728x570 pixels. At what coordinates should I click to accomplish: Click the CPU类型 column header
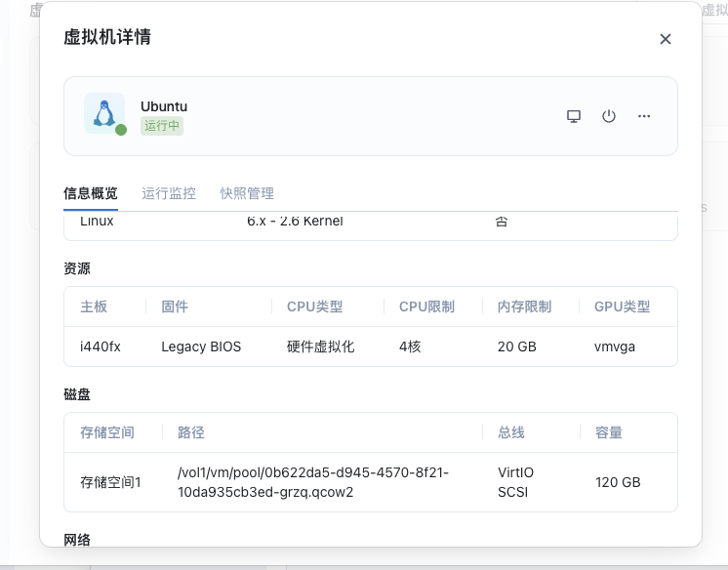tap(314, 306)
